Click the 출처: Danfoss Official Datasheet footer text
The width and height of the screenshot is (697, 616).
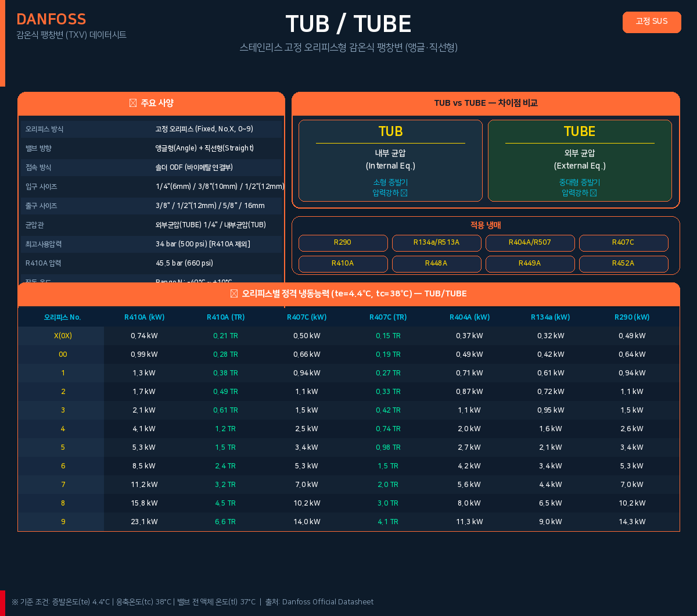point(319,602)
